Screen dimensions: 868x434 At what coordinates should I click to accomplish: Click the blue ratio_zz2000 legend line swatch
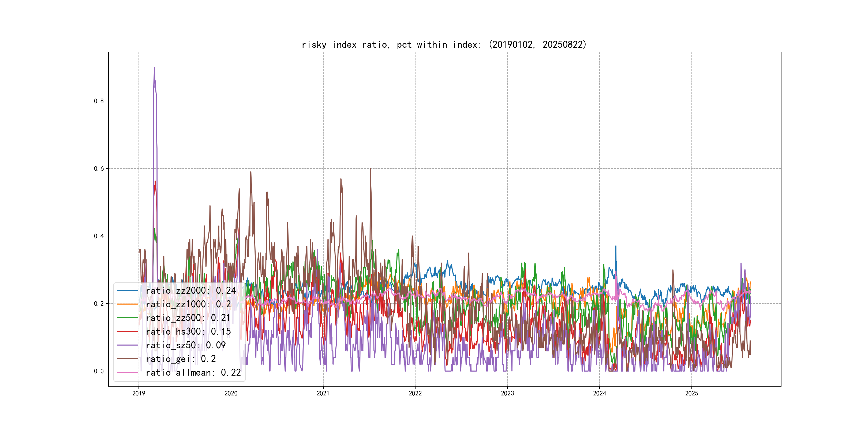click(127, 290)
